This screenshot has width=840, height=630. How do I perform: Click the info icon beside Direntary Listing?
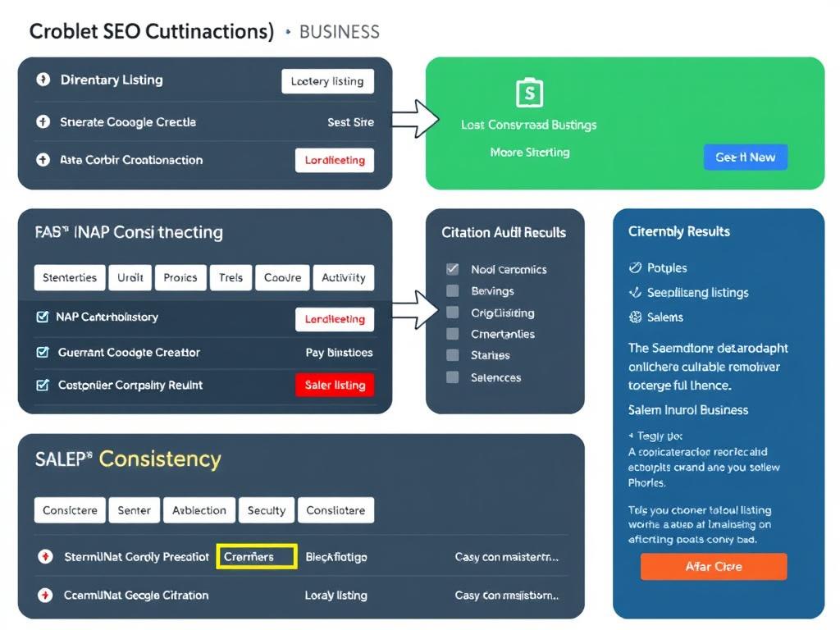click(43, 80)
